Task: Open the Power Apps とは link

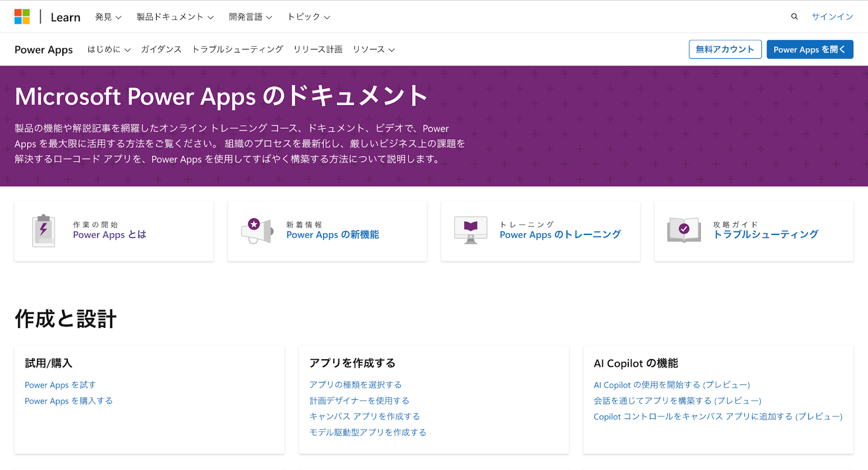Action: tap(110, 234)
